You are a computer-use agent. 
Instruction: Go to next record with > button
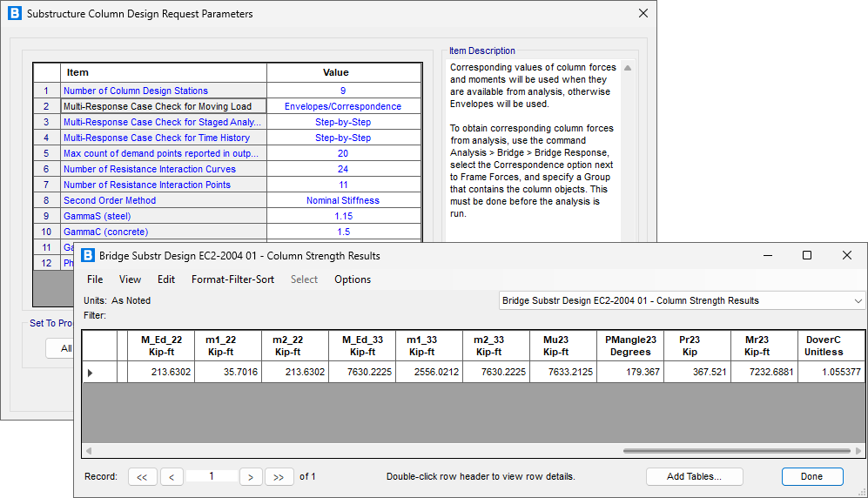pos(251,477)
